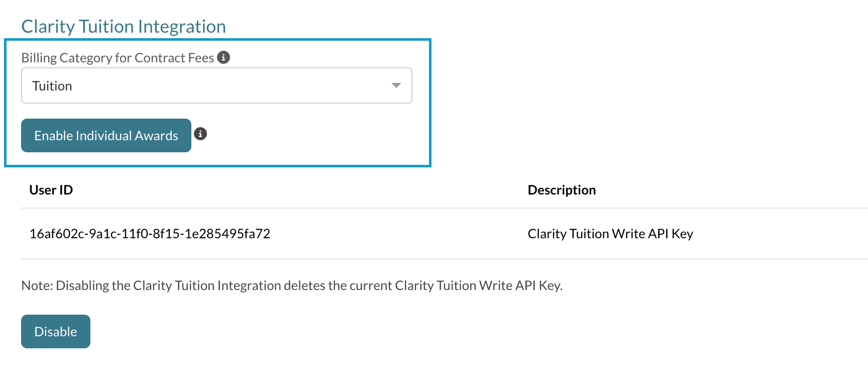The width and height of the screenshot is (868, 383).
Task: Click the dropdown arrow on the Tuition selector
Action: 396,85
